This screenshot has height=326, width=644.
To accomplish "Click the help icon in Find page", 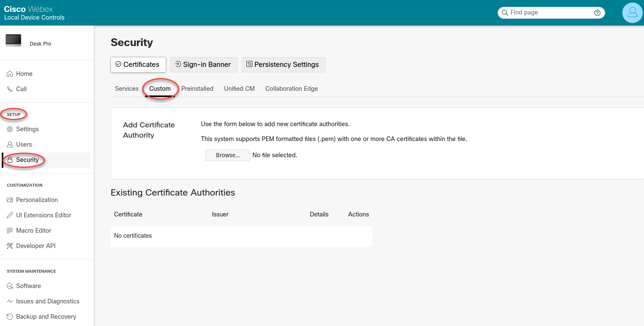I will pos(597,13).
